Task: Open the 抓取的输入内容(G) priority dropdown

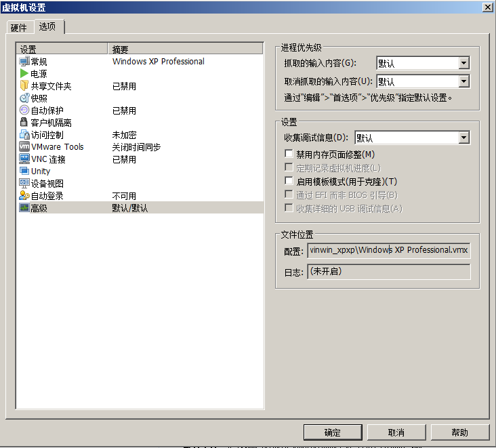Action: (x=423, y=63)
